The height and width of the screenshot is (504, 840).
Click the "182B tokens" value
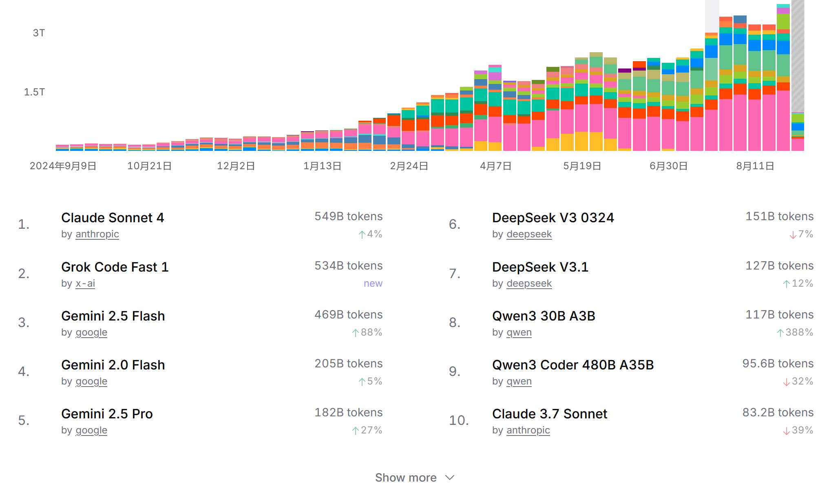coord(349,413)
